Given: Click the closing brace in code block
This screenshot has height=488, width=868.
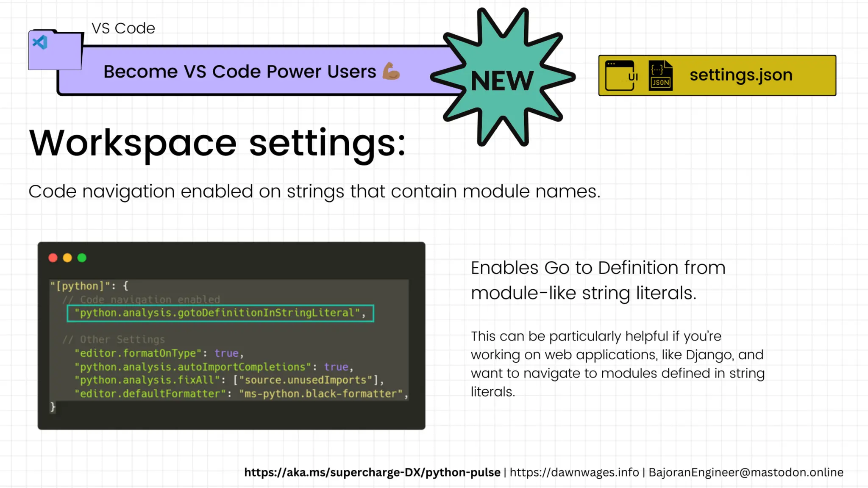Looking at the screenshot, I should (x=53, y=407).
